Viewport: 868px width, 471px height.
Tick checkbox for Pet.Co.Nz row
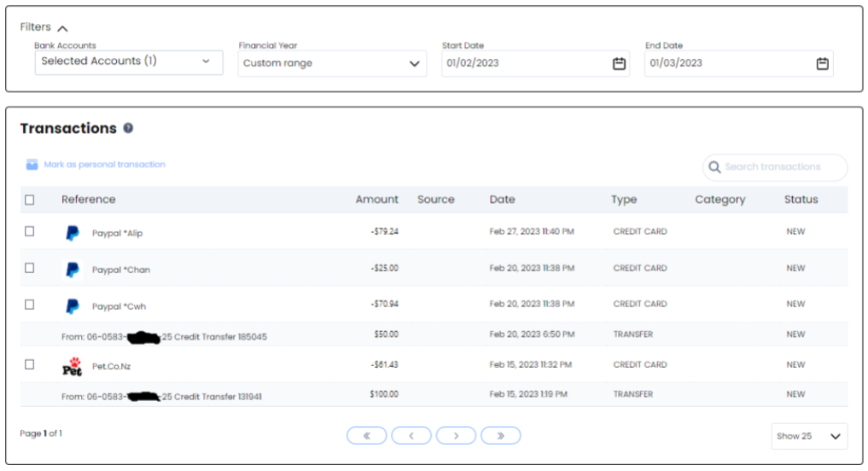pyautogui.click(x=29, y=364)
